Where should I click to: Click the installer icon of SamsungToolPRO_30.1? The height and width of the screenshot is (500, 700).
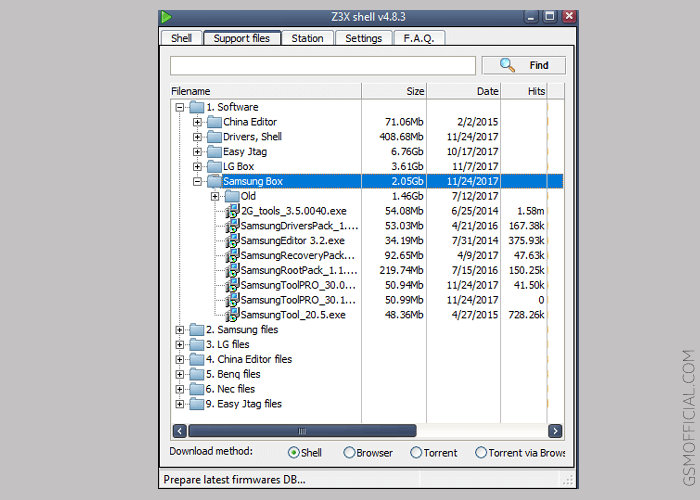232,300
